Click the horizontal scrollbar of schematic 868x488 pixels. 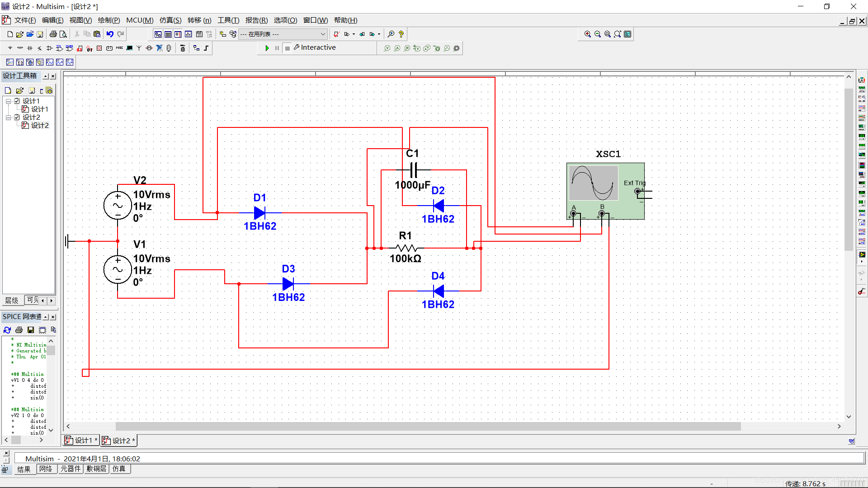point(428,426)
